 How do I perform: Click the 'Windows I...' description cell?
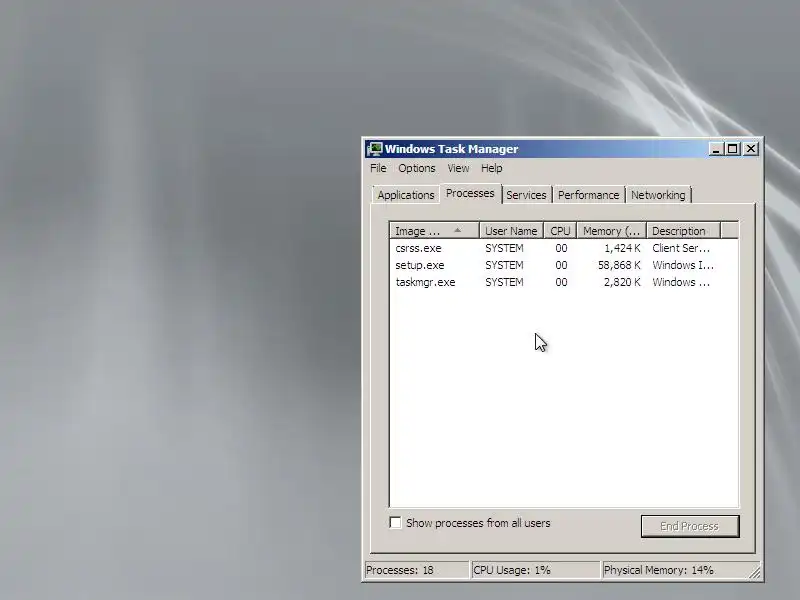coord(683,265)
